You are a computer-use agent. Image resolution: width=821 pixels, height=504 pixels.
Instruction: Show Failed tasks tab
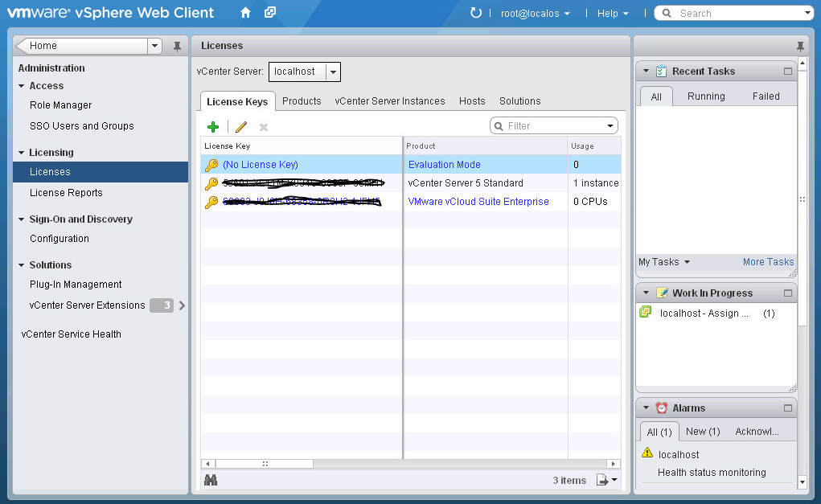point(766,96)
